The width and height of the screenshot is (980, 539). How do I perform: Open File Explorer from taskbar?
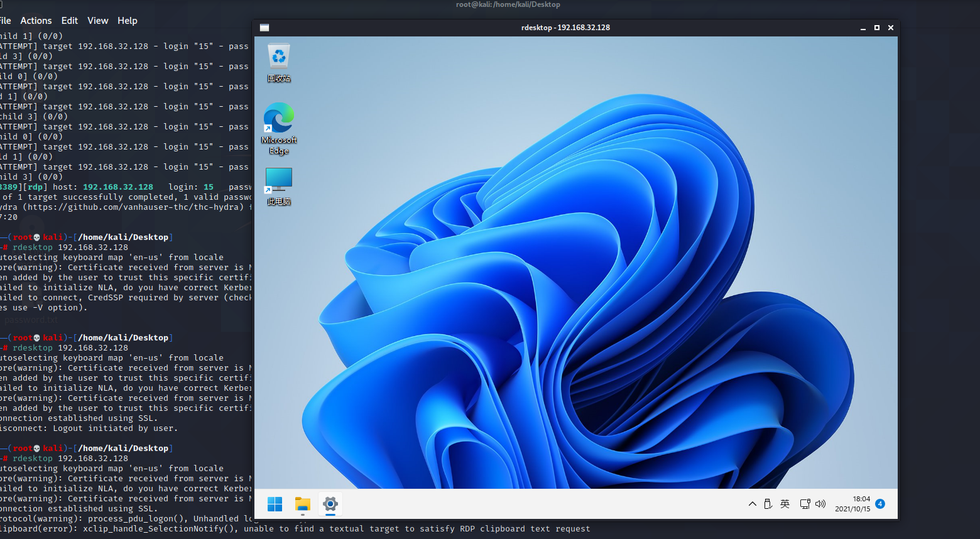coord(303,504)
